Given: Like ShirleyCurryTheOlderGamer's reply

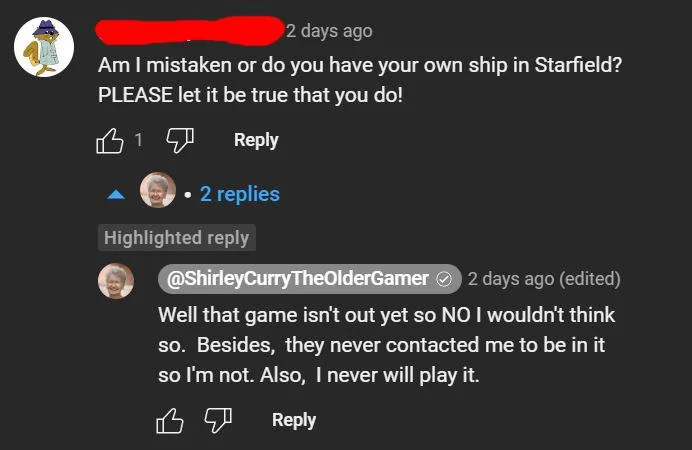Looking at the screenshot, I should pos(169,421).
